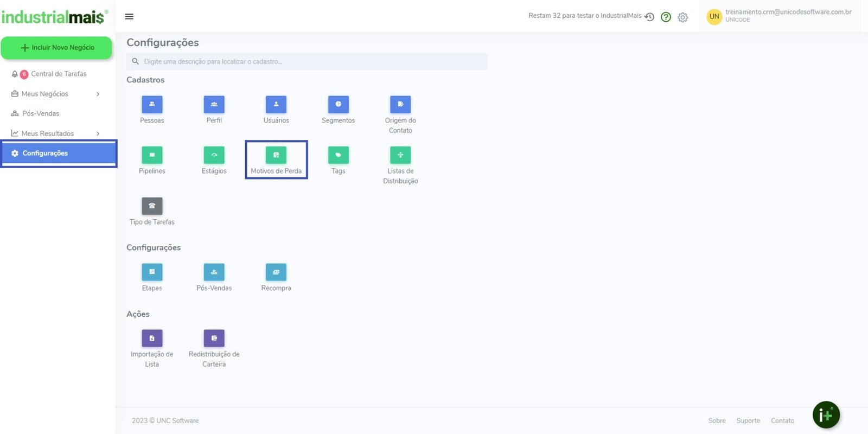Screen dimensions: 868x434
Task: Select Pós-Vendas in the sidebar
Action: 41,113
